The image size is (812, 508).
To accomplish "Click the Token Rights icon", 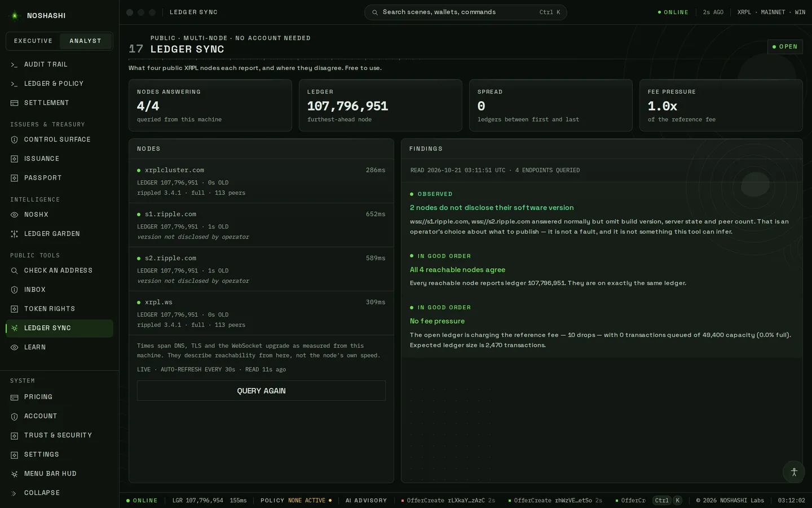I will pos(15,309).
